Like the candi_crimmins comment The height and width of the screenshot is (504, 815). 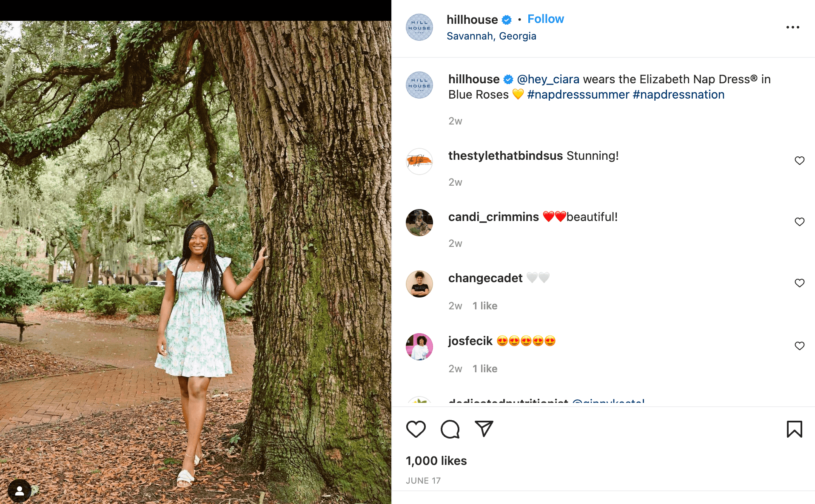click(799, 222)
